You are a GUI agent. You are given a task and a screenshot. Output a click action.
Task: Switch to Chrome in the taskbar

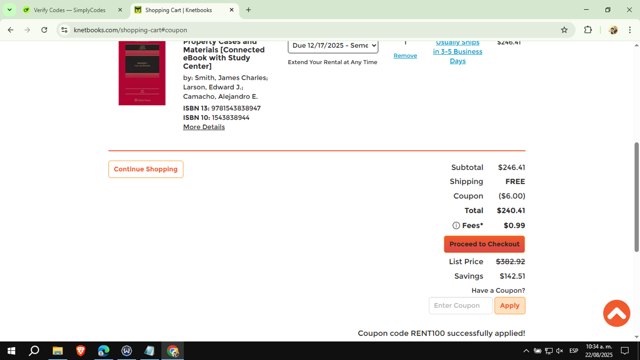tap(173, 351)
